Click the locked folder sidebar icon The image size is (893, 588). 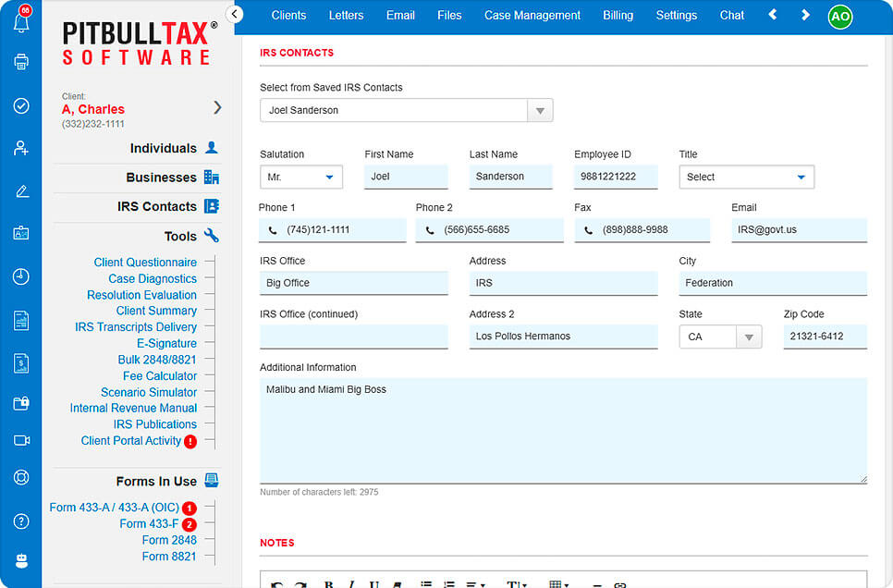pos(21,403)
